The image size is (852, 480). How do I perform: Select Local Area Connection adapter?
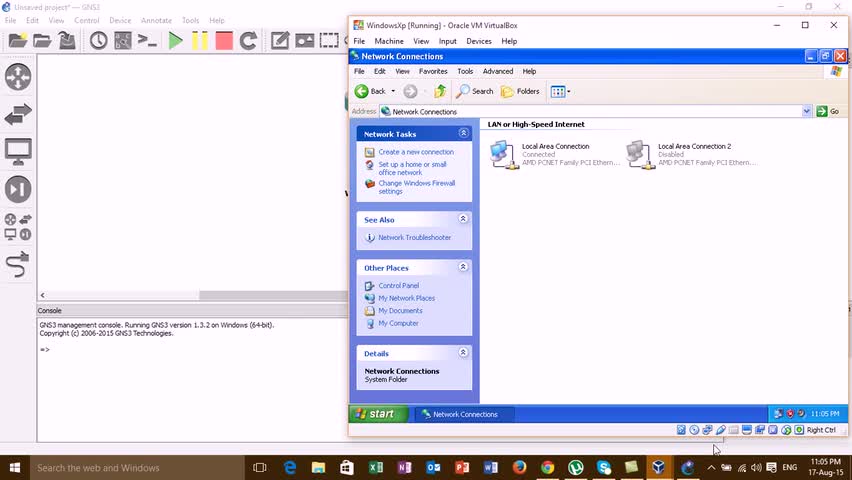[554, 154]
